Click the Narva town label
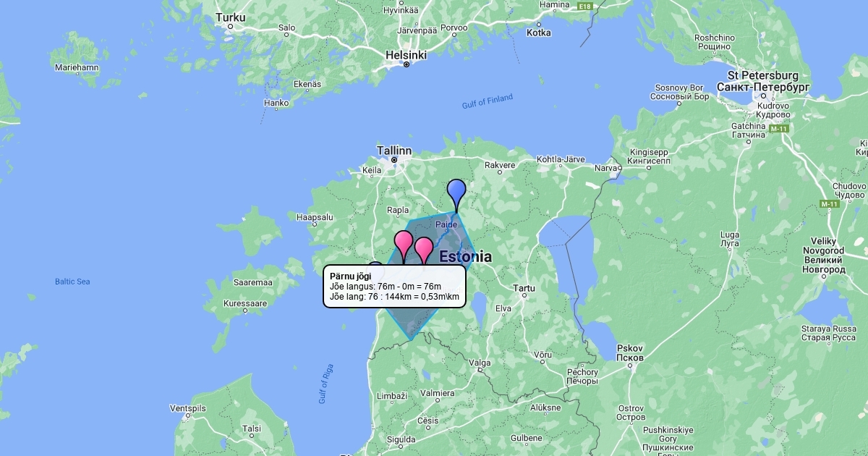This screenshot has height=456, width=868. pyautogui.click(x=604, y=168)
